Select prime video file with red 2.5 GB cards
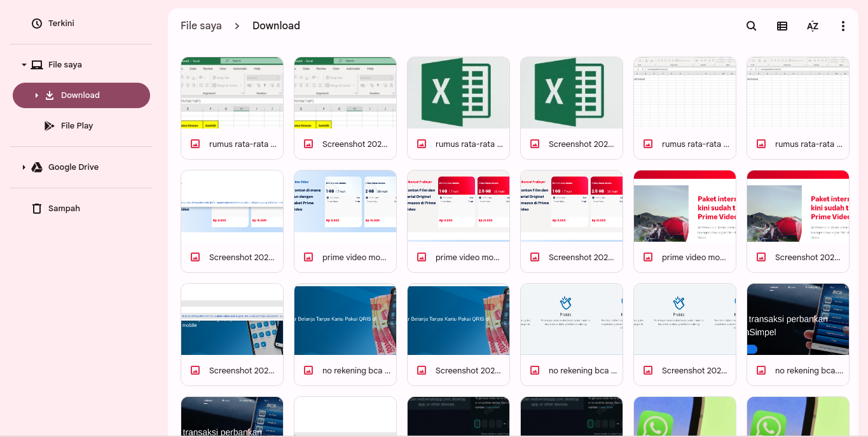The width and height of the screenshot is (868, 437). [458, 221]
